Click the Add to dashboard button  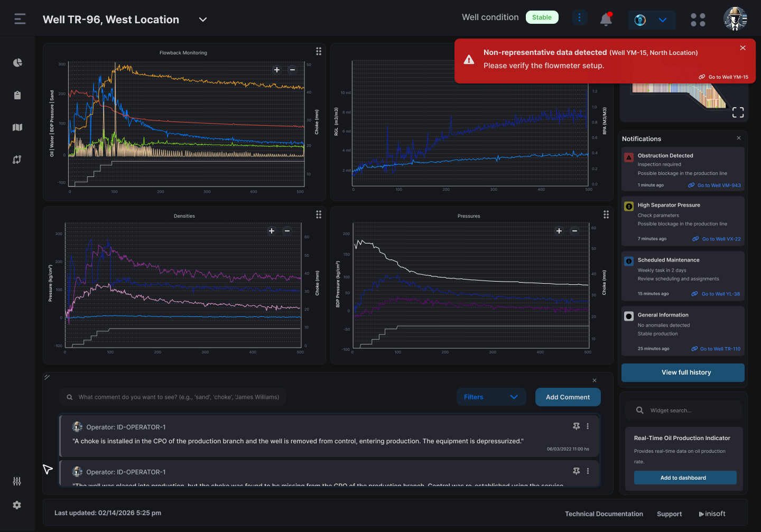[x=685, y=478]
